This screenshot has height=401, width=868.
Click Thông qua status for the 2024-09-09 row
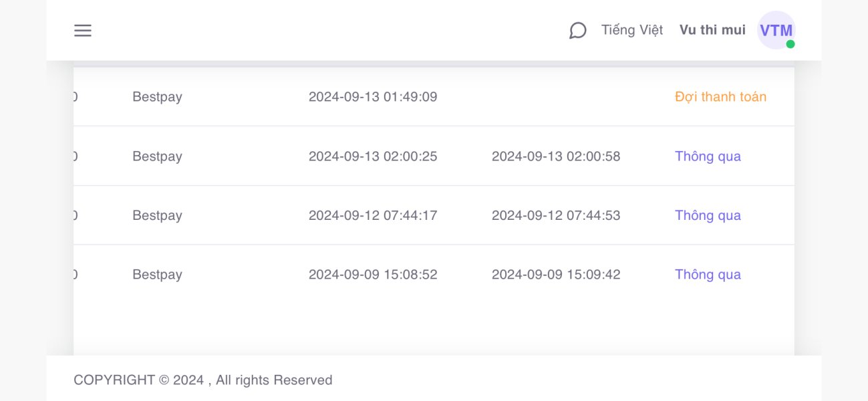click(x=708, y=275)
